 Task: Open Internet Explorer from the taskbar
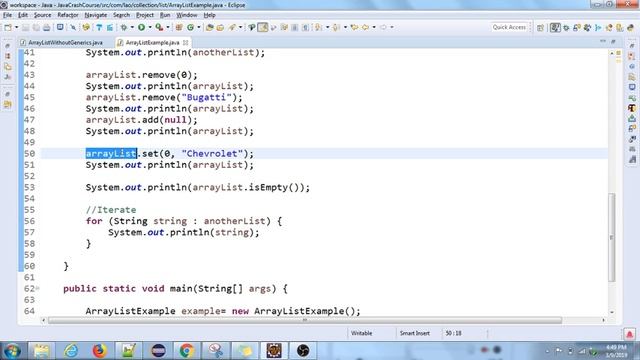click(x=71, y=351)
